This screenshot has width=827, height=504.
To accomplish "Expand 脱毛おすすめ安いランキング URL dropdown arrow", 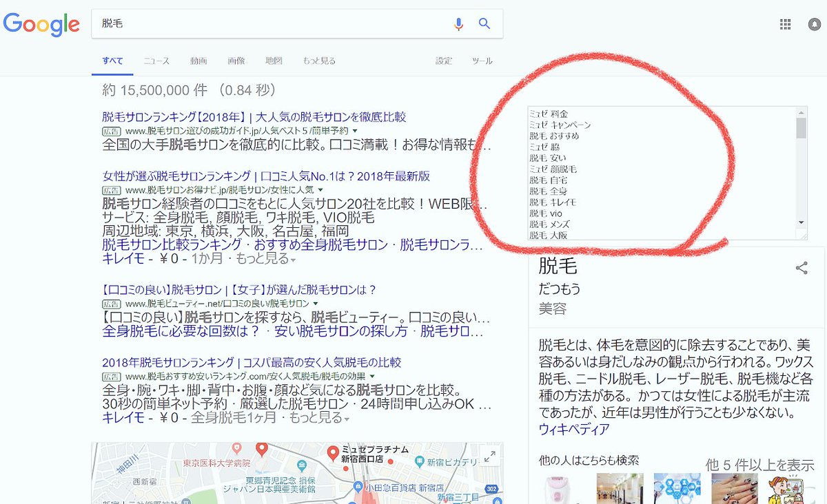I will tap(372, 377).
